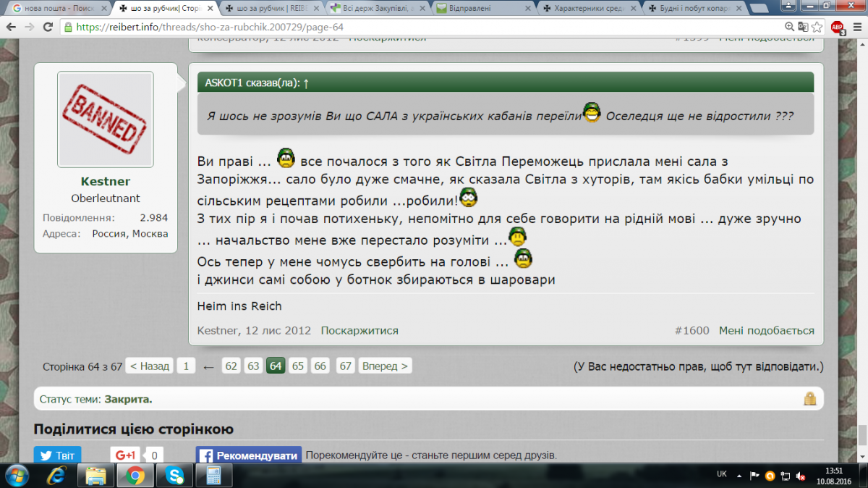Go back with the browser back arrow

tap(11, 27)
